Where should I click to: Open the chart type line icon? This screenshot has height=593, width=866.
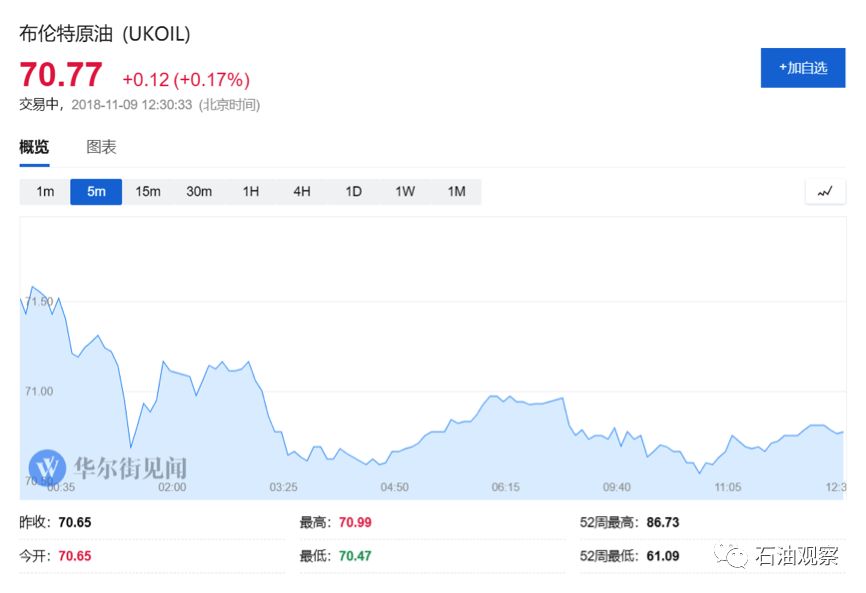pos(825,192)
